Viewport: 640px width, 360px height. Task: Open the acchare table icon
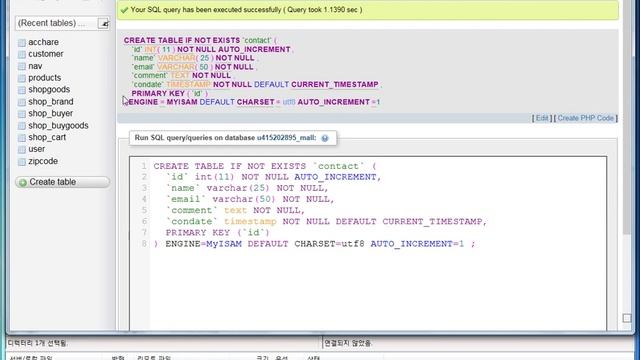click(22, 42)
